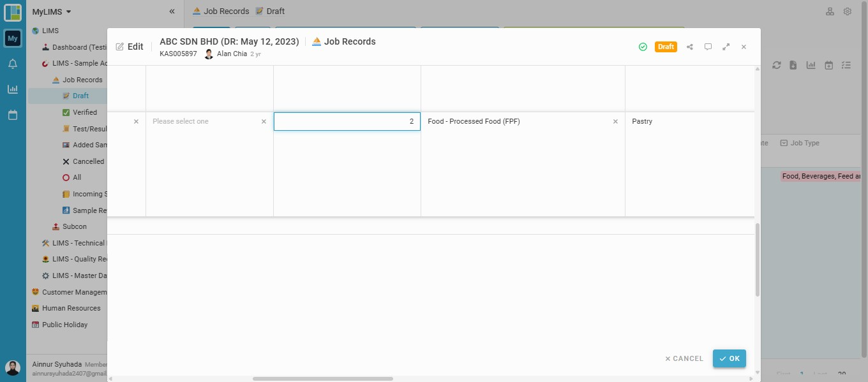Viewport: 868px width, 382px height.
Task: Open the calendar icon in blue rail
Action: click(x=13, y=115)
